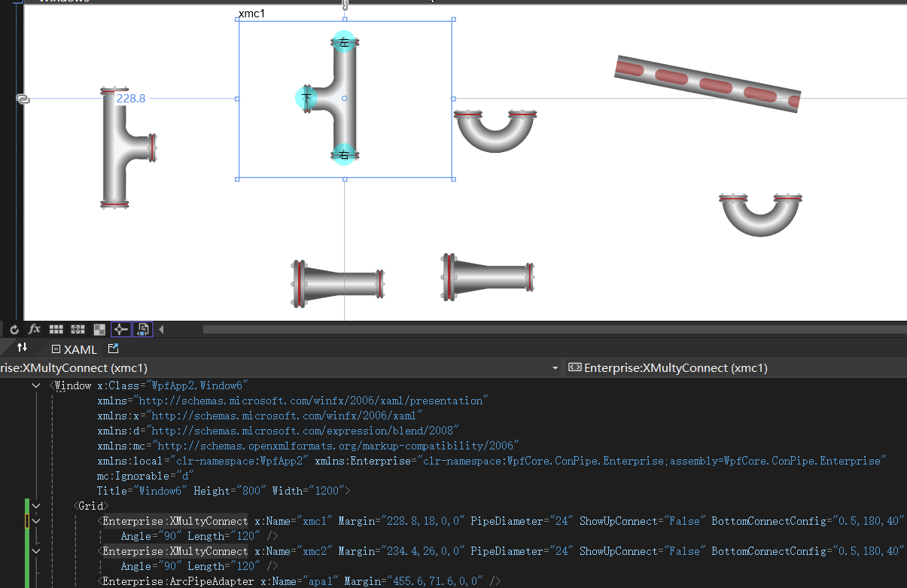907x588 pixels.
Task: Open the left XMultyConnect element dropdown
Action: coord(555,367)
